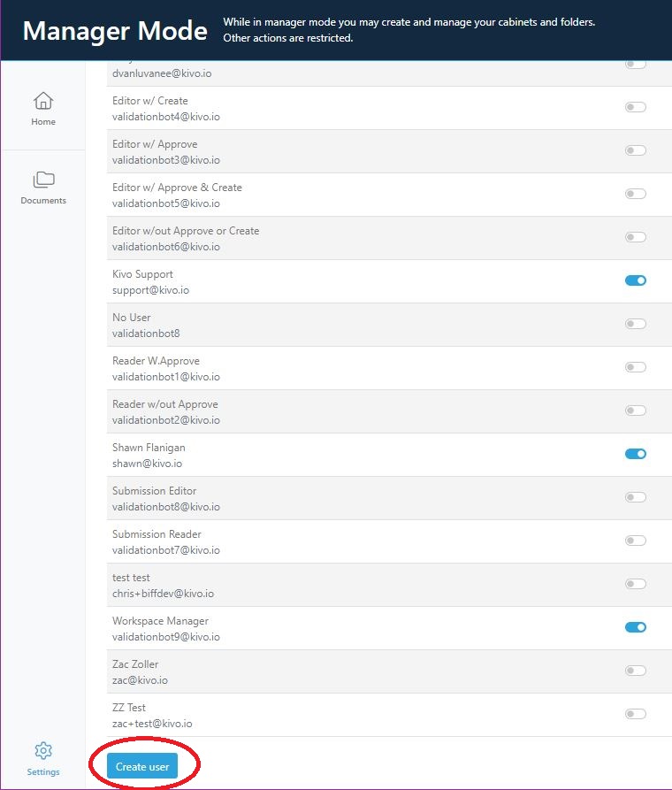
Task: Enable the Editor w/ Approve toggle
Action: click(635, 150)
